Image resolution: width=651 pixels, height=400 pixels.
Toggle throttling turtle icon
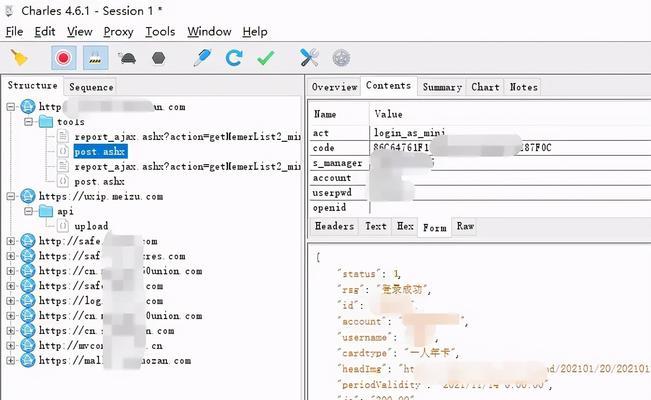tap(127, 58)
